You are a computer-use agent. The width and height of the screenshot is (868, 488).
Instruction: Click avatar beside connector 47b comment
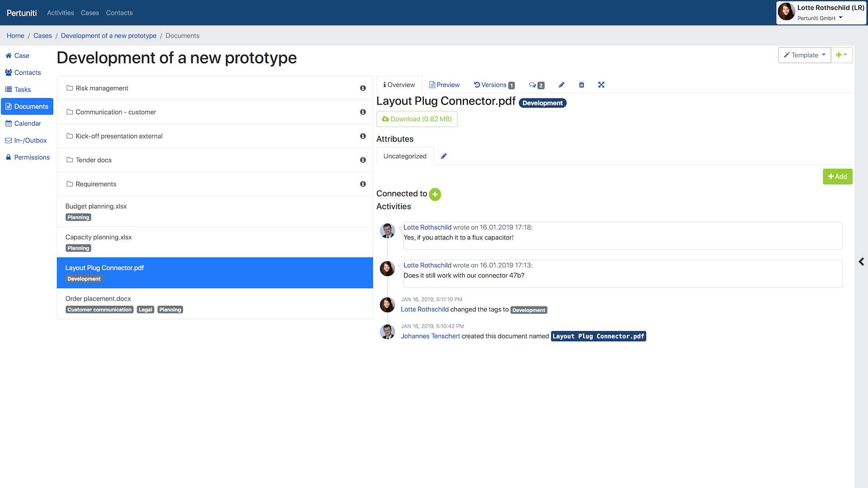click(387, 268)
